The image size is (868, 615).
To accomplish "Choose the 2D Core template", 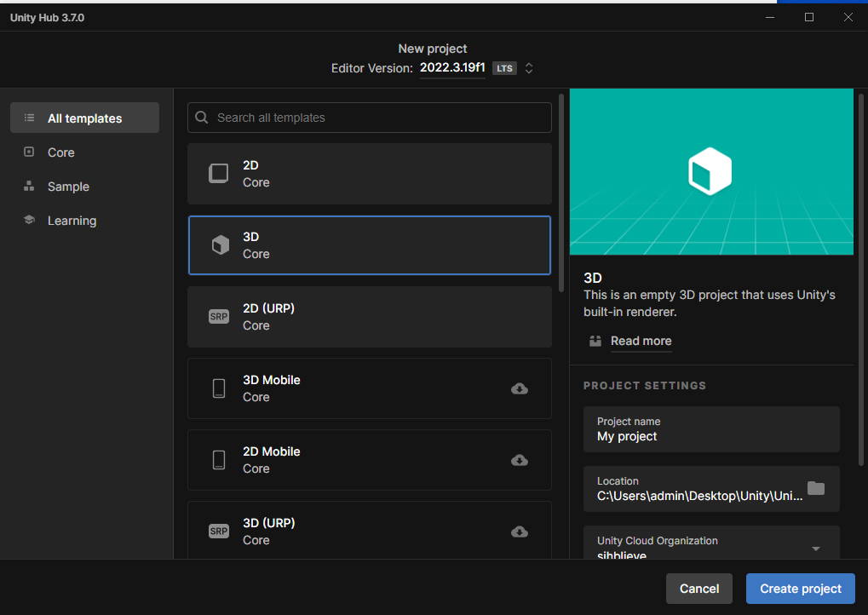I will click(369, 174).
